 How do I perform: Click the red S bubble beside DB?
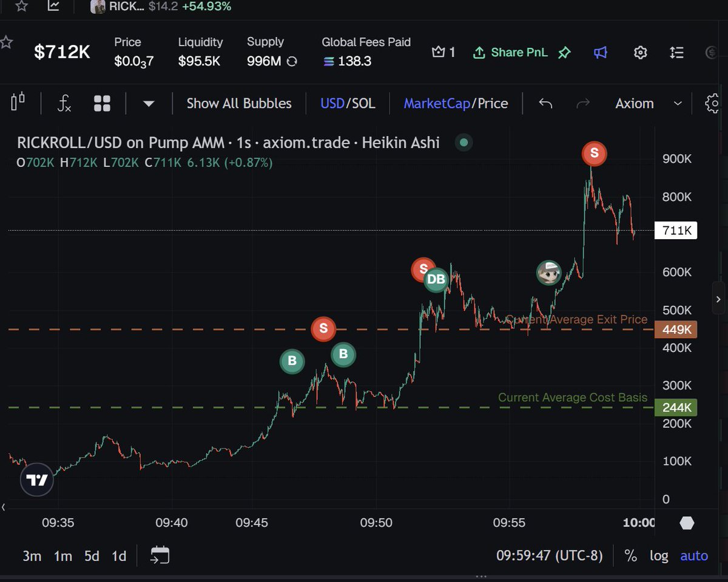422,269
